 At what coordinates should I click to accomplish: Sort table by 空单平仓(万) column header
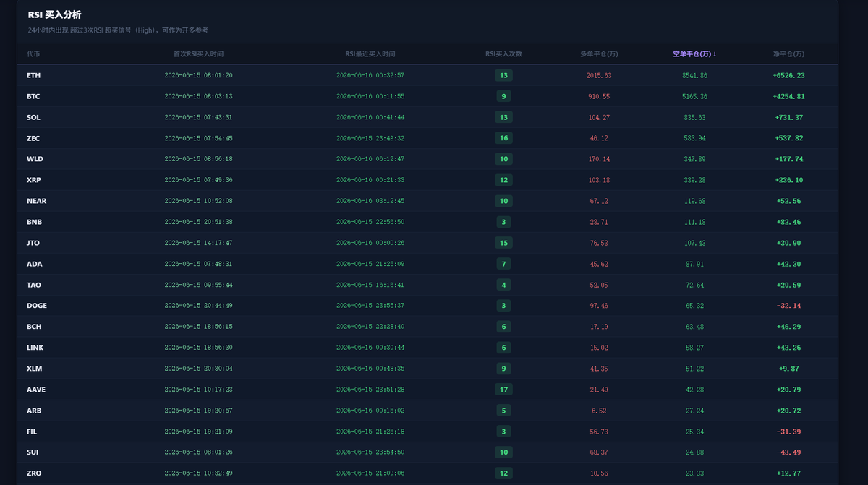(x=694, y=54)
